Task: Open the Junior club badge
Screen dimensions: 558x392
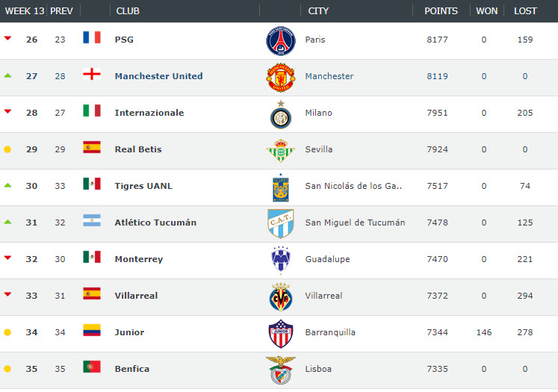Action: [x=280, y=333]
